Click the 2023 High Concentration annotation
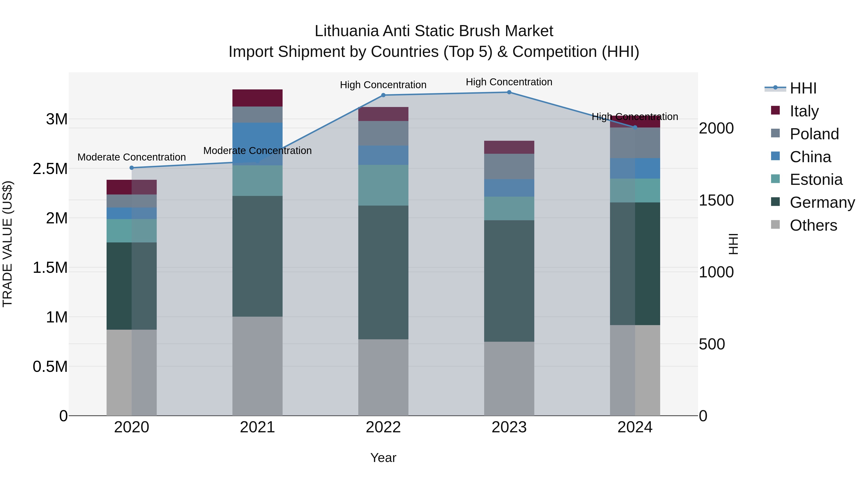 coord(509,82)
